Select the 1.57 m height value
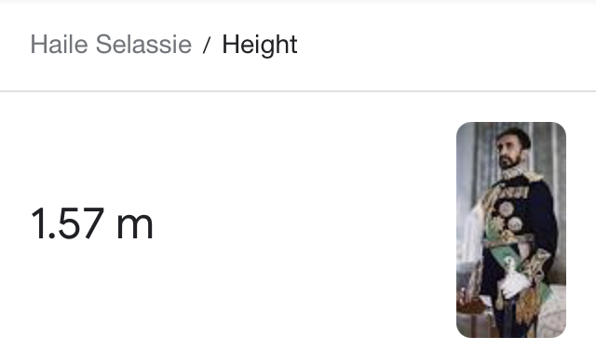The image size is (596, 364). pyautogui.click(x=92, y=223)
